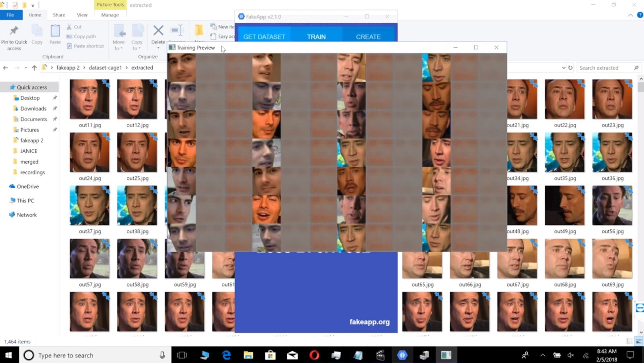Select the out22.jpg thumbnail

click(x=565, y=100)
